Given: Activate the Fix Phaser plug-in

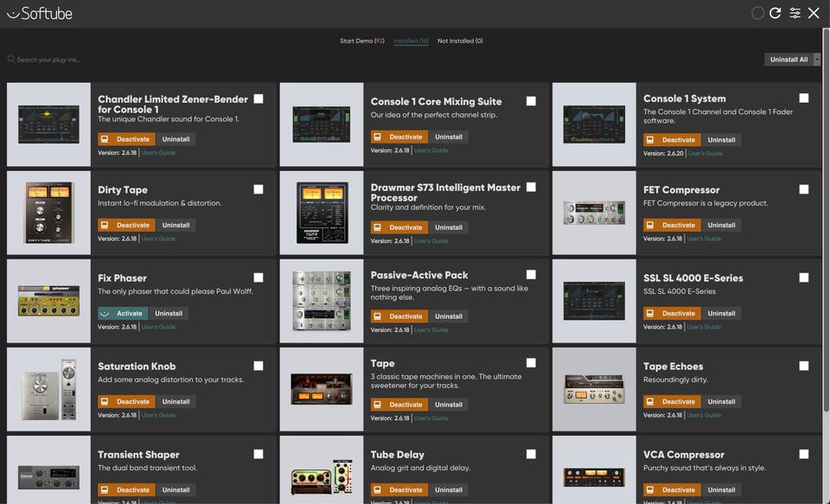Looking at the screenshot, I should [x=123, y=314].
